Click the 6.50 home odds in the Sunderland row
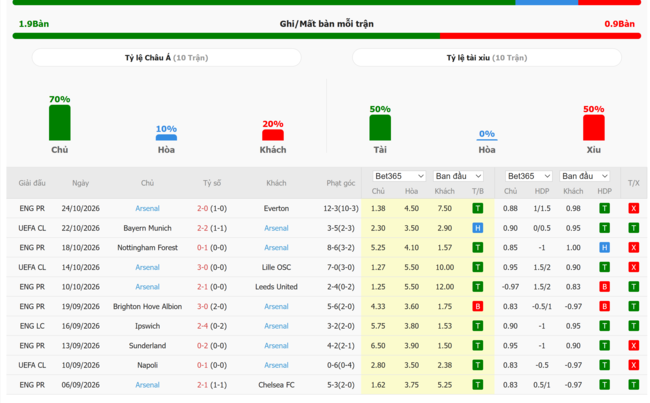The height and width of the screenshot is (403, 650). coord(378,345)
